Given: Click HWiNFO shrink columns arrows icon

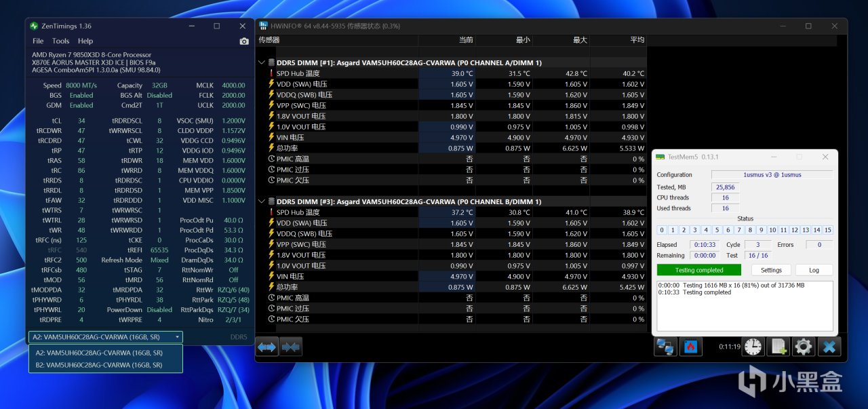Looking at the screenshot, I should (x=291, y=347).
